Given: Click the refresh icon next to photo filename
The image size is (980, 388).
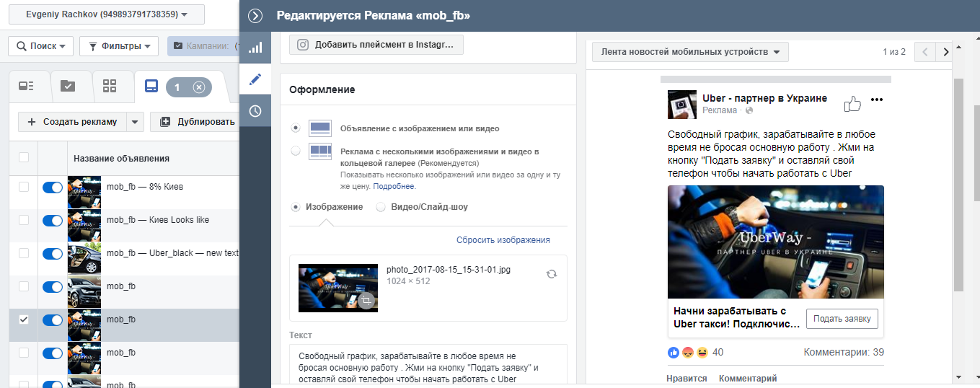Looking at the screenshot, I should (552, 274).
